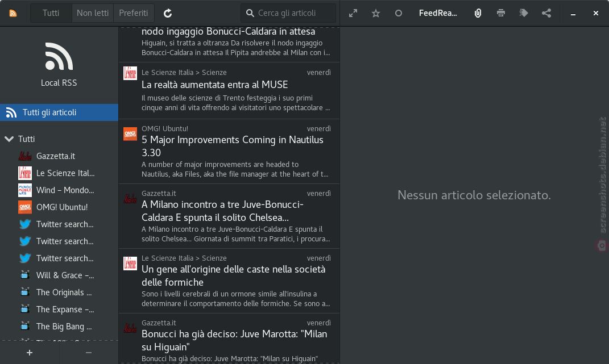The image size is (609, 364).
Task: Click the TV icon beside The Big Bang
Action: coord(25,327)
